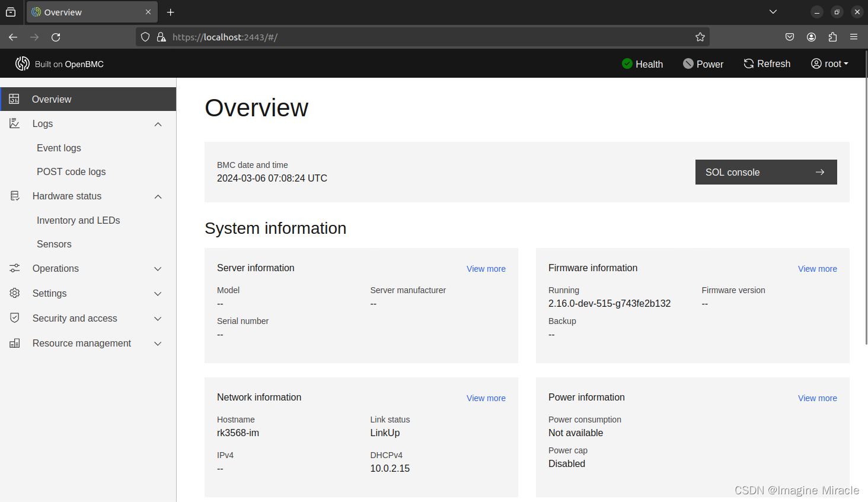868x502 pixels.
Task: Open Event logs page
Action: click(x=59, y=148)
